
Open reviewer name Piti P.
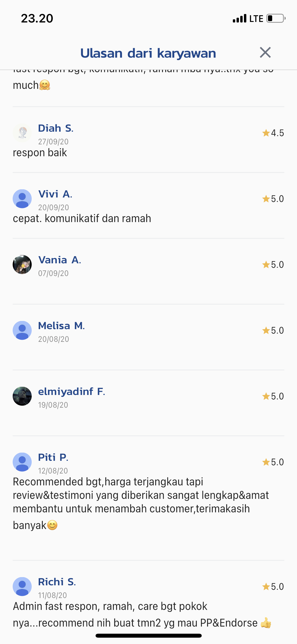53,457
